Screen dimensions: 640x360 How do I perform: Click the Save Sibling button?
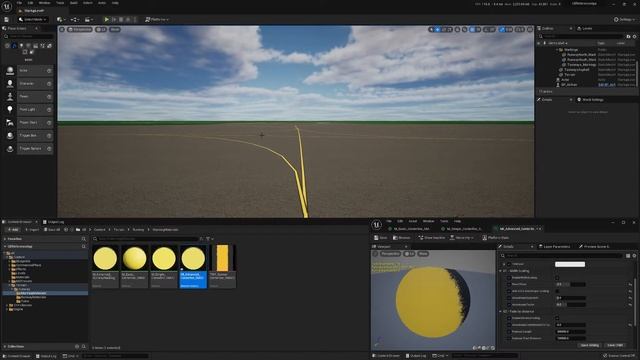(589, 345)
